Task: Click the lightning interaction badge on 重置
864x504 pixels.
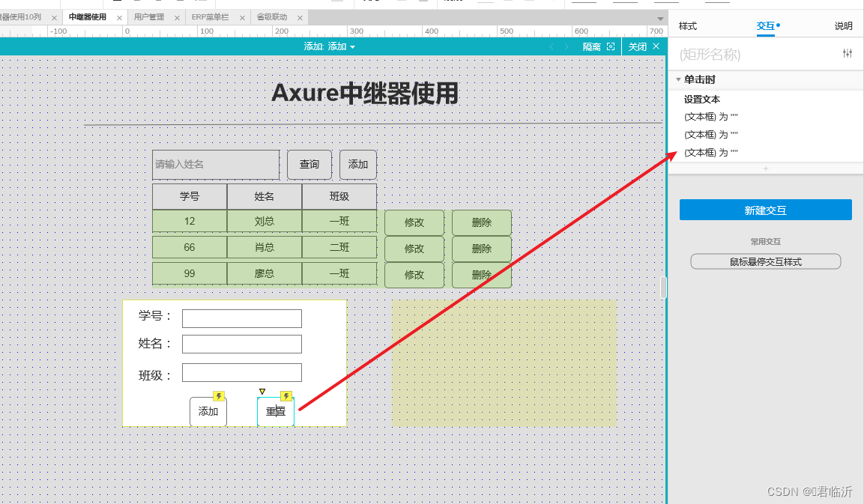Action: [x=286, y=396]
